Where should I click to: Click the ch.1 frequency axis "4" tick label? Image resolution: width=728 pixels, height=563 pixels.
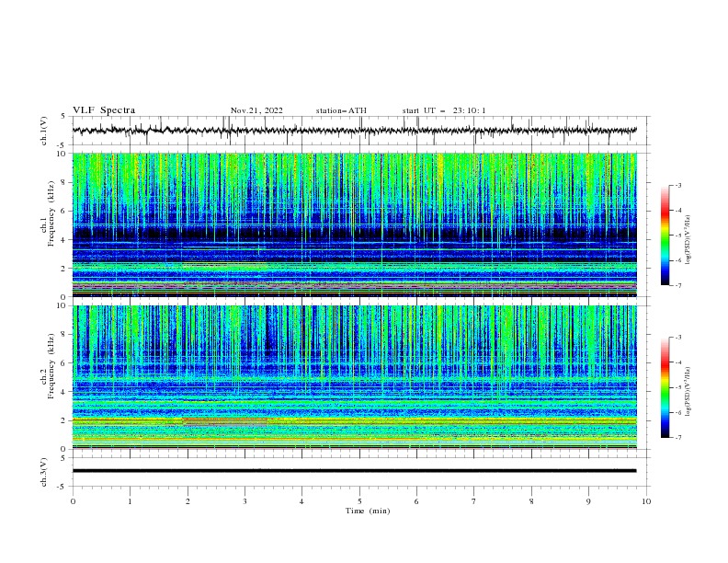tap(63, 240)
